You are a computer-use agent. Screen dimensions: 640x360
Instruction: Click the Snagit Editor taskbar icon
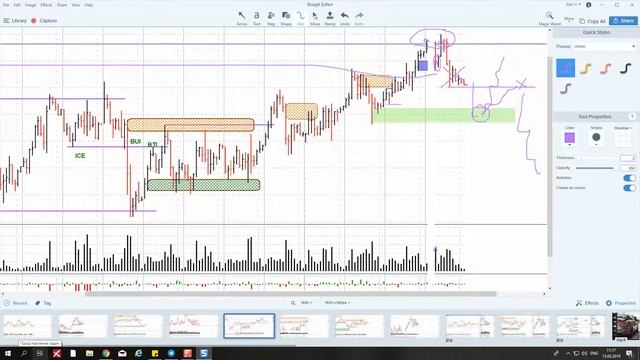click(204, 353)
